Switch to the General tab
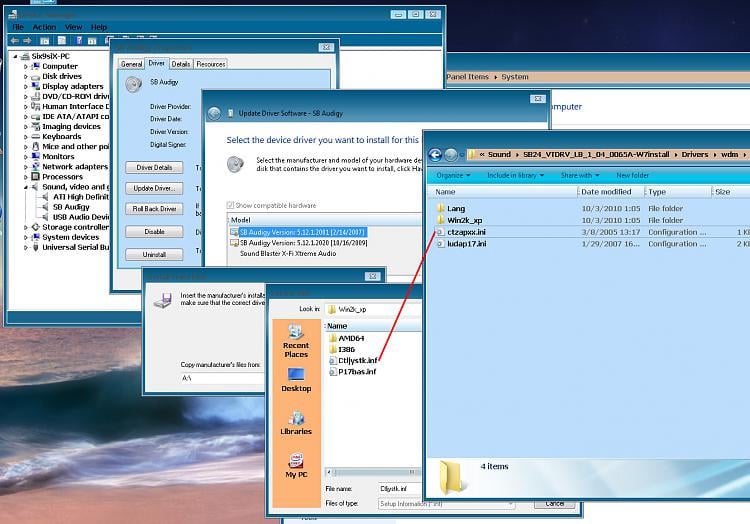Image resolution: width=750 pixels, height=524 pixels. pyautogui.click(x=131, y=64)
